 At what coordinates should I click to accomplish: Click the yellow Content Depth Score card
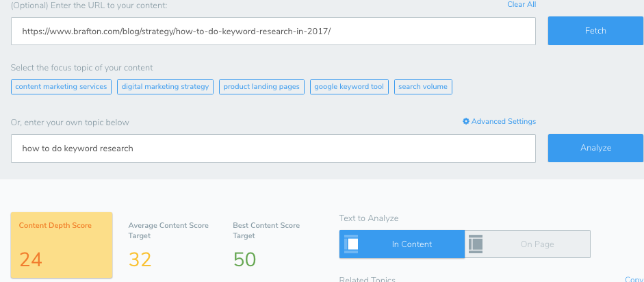(62, 245)
